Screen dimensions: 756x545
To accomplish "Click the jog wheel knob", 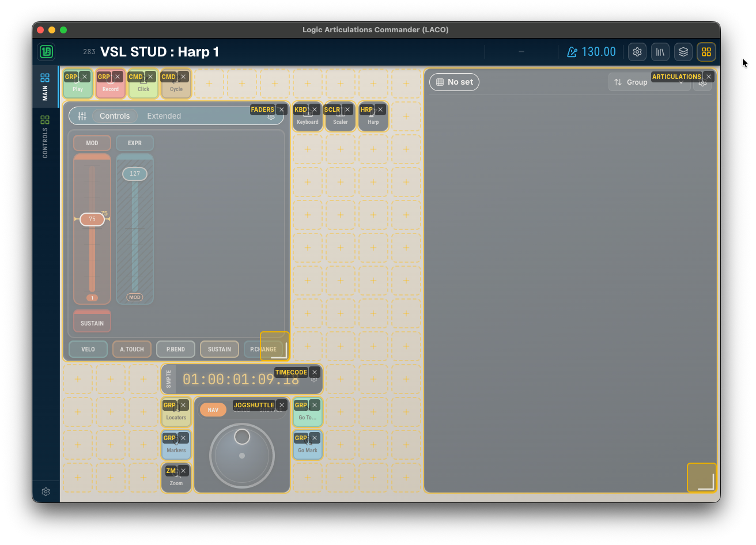I will click(x=242, y=437).
